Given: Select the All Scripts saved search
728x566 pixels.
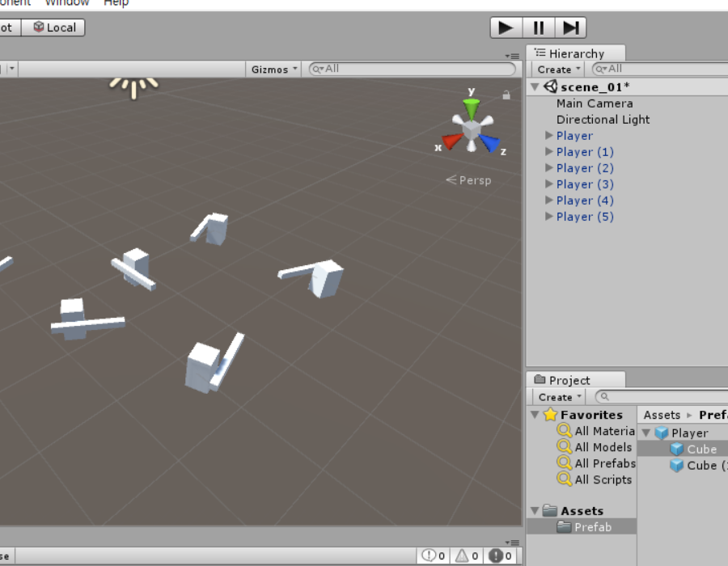Looking at the screenshot, I should (x=603, y=479).
